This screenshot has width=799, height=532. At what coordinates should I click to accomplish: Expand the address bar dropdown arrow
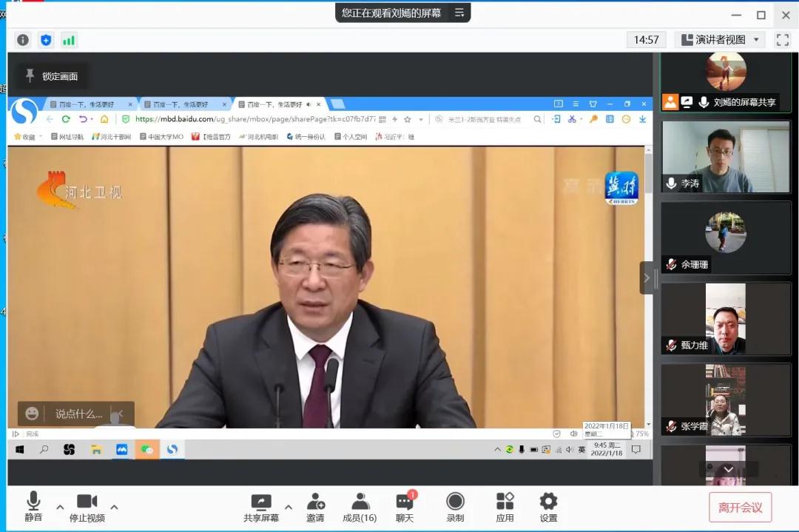tap(421, 120)
